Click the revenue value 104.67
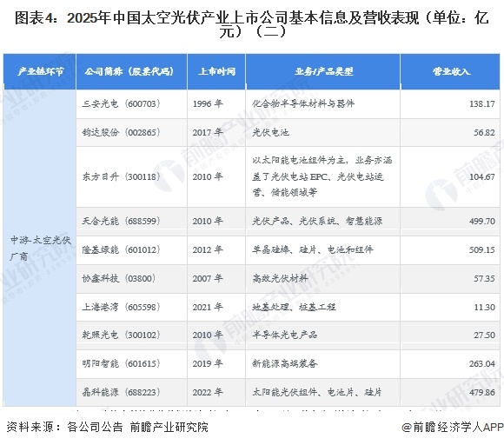Viewport: 504px width, 445px height. [x=481, y=176]
